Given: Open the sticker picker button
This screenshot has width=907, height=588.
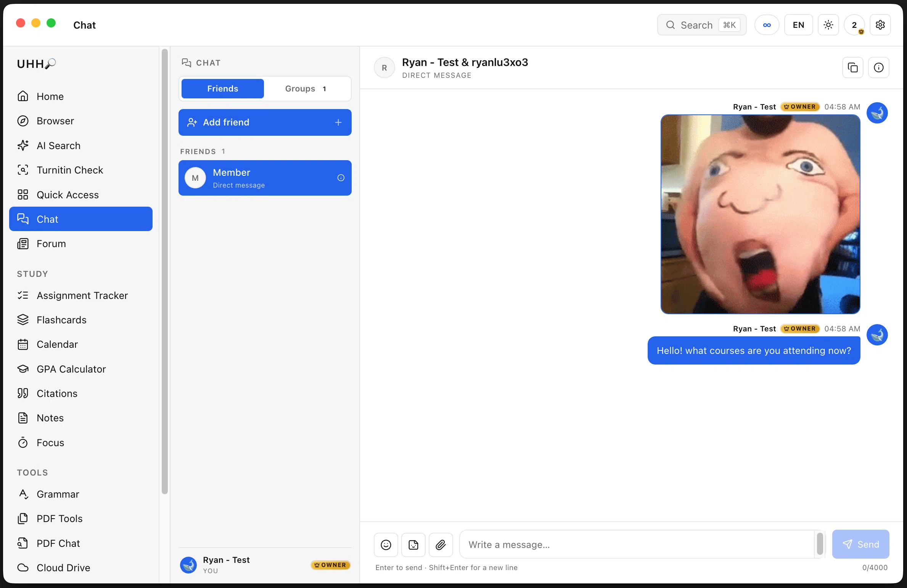Looking at the screenshot, I should coord(413,545).
